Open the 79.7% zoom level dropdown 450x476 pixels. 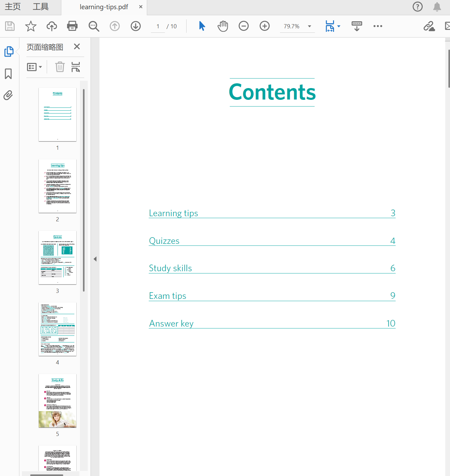tap(309, 26)
